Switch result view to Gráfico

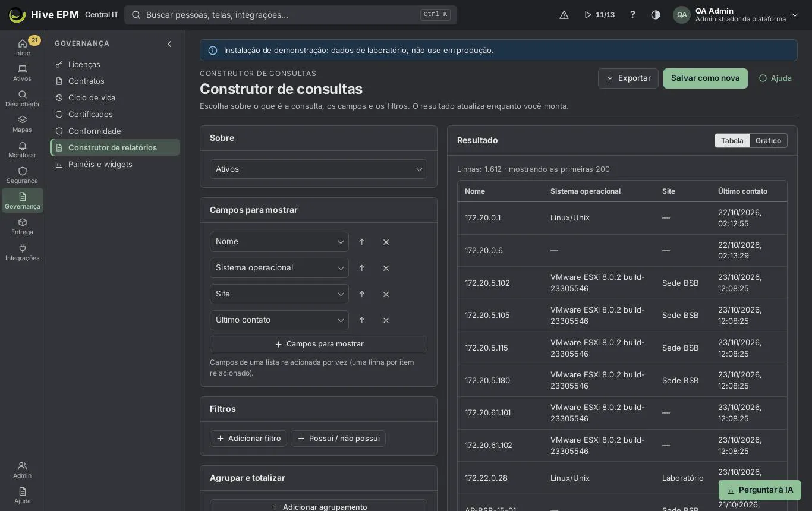tap(768, 141)
